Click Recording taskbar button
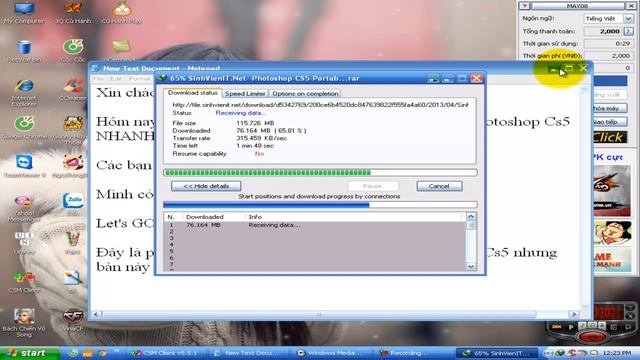 point(413,353)
